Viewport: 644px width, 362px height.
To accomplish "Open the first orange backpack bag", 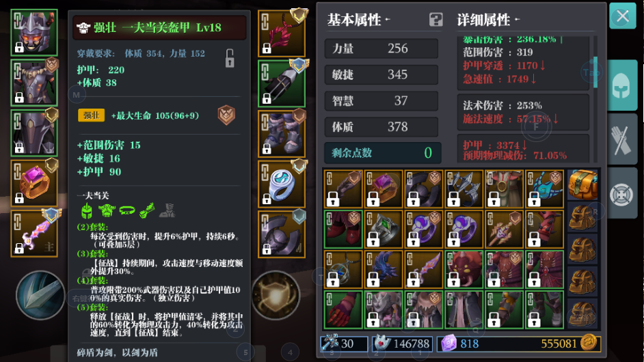I will click(x=582, y=184).
